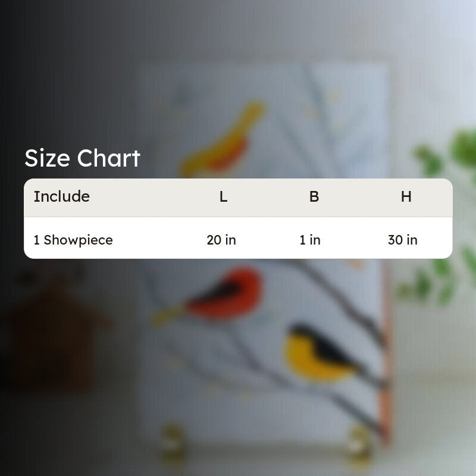
Task: Click the gold stand foot on left
Action: [x=174, y=440]
